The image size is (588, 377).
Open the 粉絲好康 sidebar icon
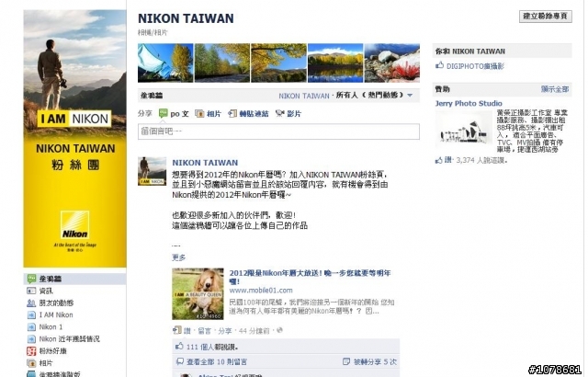[x=31, y=351]
